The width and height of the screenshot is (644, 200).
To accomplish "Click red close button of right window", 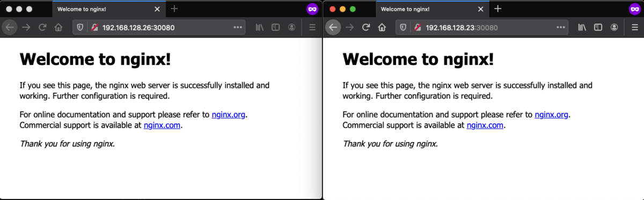I will 332,9.
